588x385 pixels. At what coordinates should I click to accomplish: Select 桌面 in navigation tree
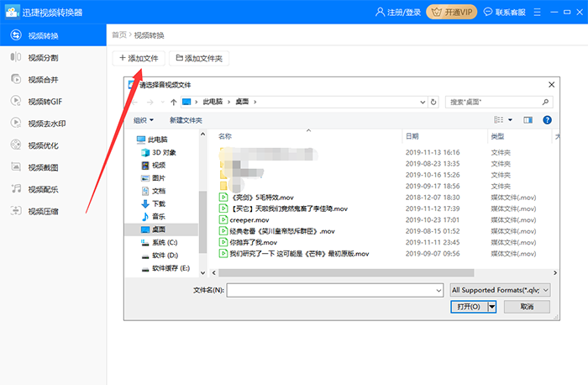coord(161,229)
